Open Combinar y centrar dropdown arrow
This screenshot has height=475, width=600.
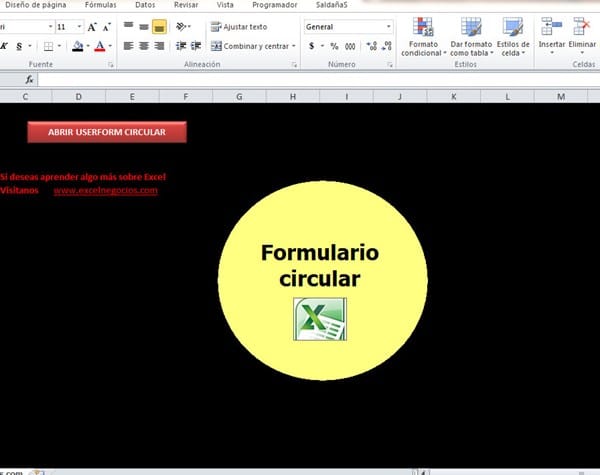point(295,46)
